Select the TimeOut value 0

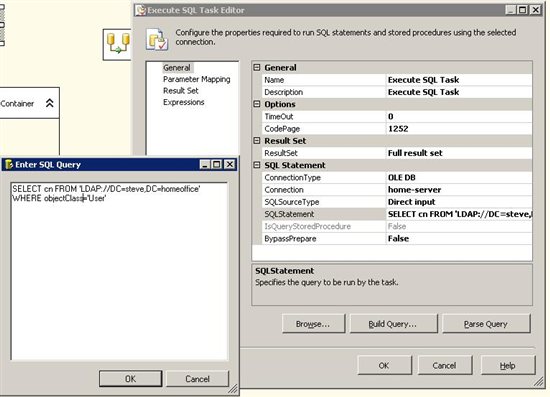tap(459, 116)
